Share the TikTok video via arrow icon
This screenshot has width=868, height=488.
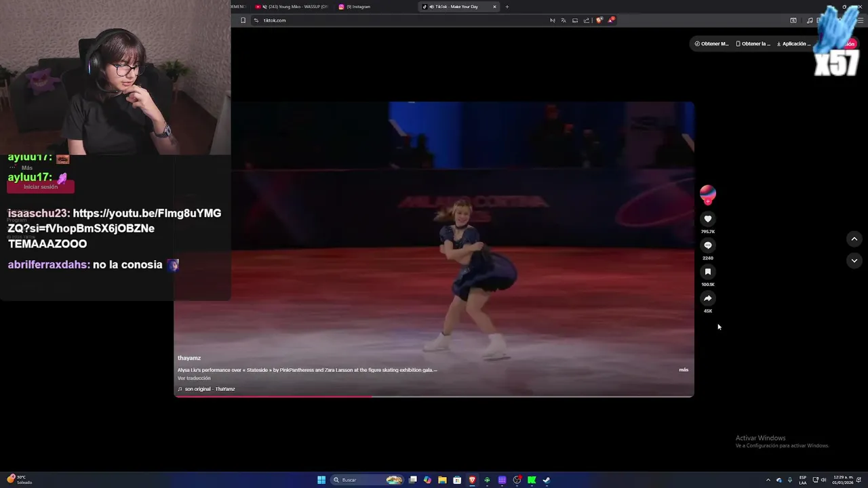(x=708, y=298)
